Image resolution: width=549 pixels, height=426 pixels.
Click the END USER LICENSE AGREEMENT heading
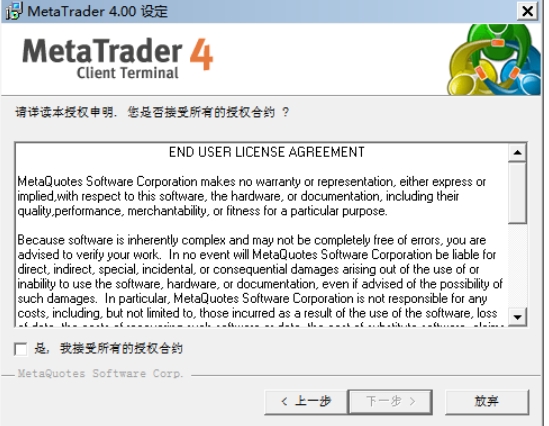pos(267,152)
